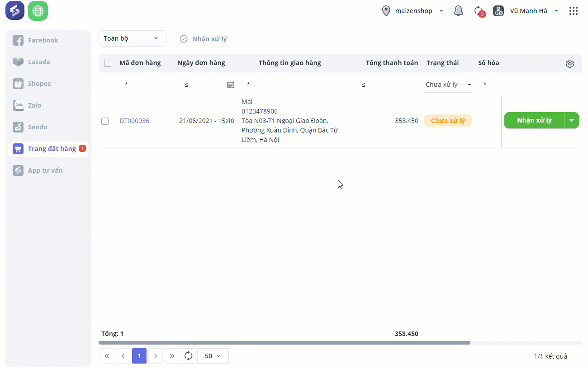Open the Lazada channel menu item

tap(48, 62)
